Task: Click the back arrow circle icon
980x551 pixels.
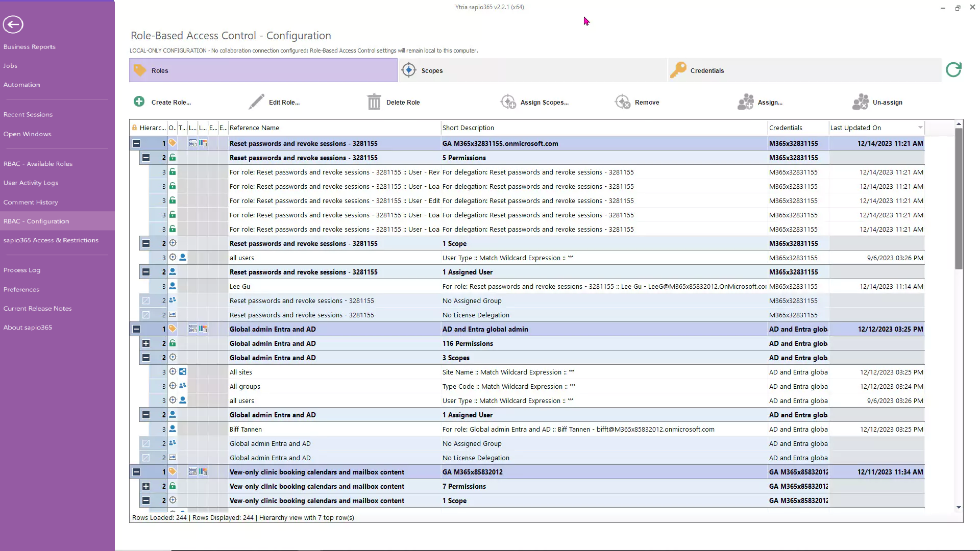Action: click(13, 24)
